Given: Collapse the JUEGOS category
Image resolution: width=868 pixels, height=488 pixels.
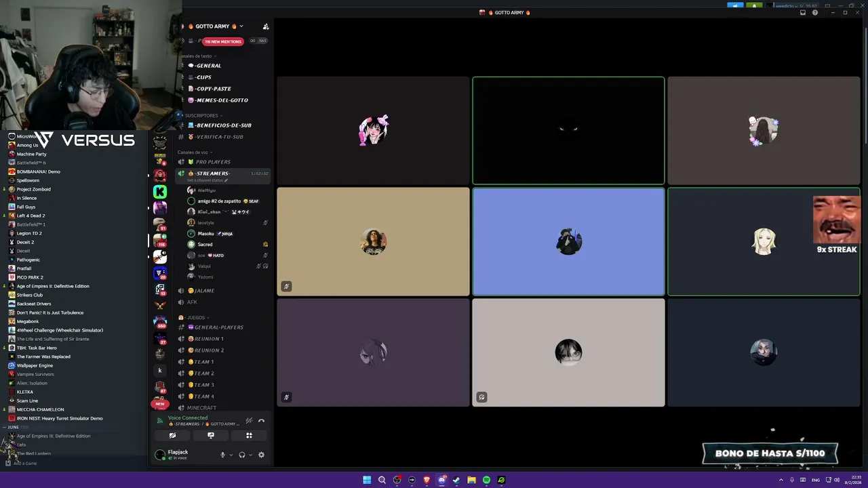Looking at the screenshot, I should coord(195,318).
